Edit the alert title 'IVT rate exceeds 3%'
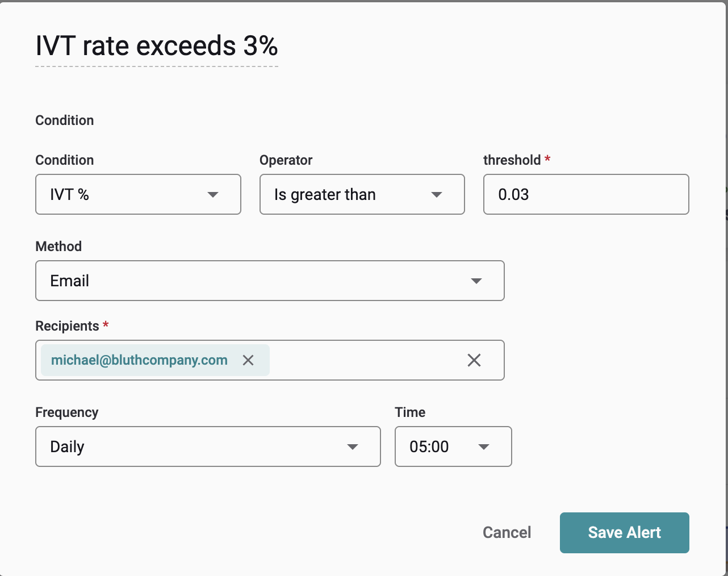The image size is (728, 576). tap(156, 46)
